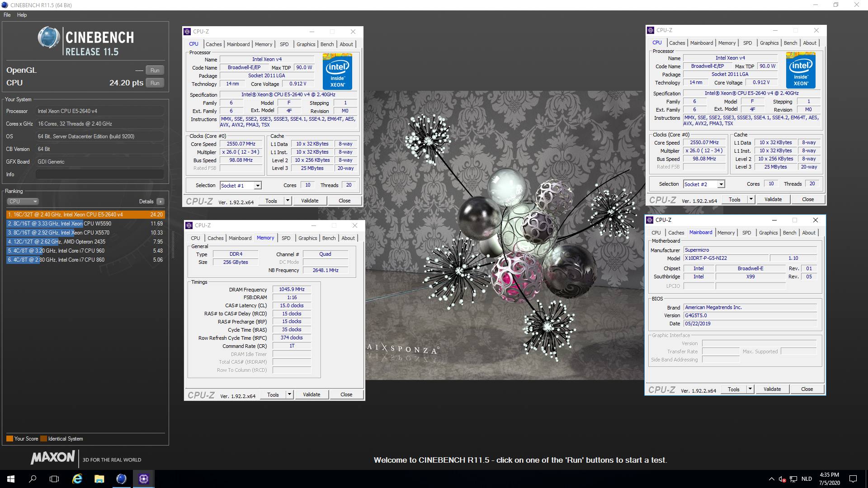Click the Identical System legend swatch

[x=43, y=439]
